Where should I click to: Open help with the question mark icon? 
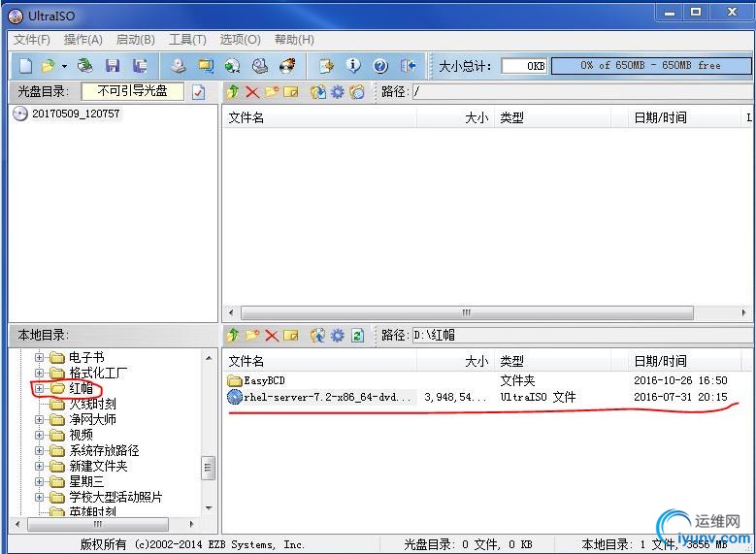[x=380, y=66]
